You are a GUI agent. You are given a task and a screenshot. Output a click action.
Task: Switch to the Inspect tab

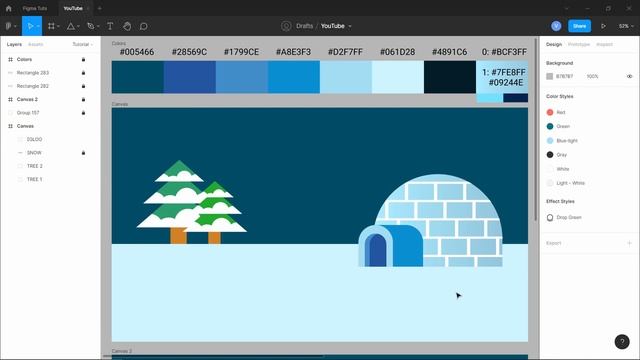click(x=604, y=44)
